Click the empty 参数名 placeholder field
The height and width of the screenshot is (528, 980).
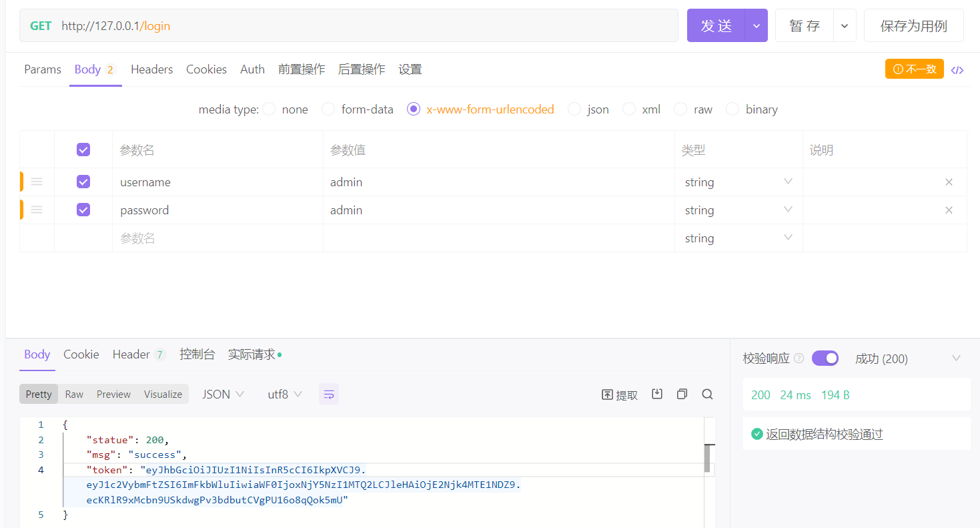click(x=217, y=238)
